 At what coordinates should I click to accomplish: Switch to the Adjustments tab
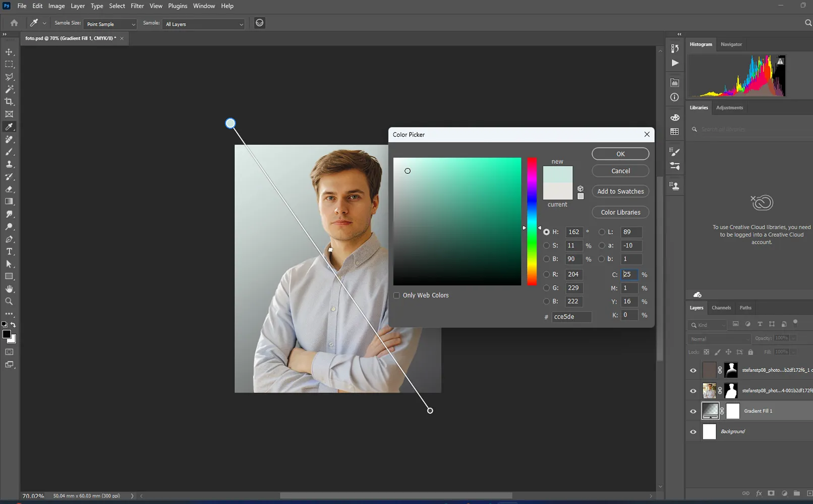coord(729,107)
